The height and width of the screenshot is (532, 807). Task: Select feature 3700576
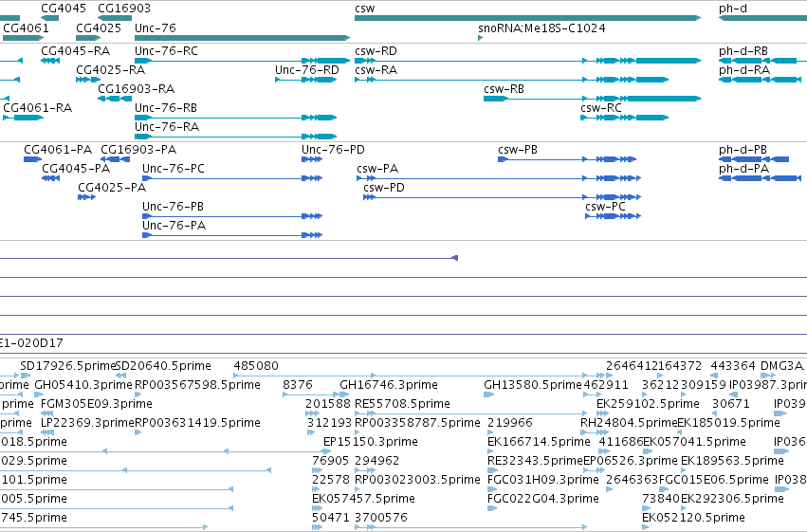click(381, 518)
